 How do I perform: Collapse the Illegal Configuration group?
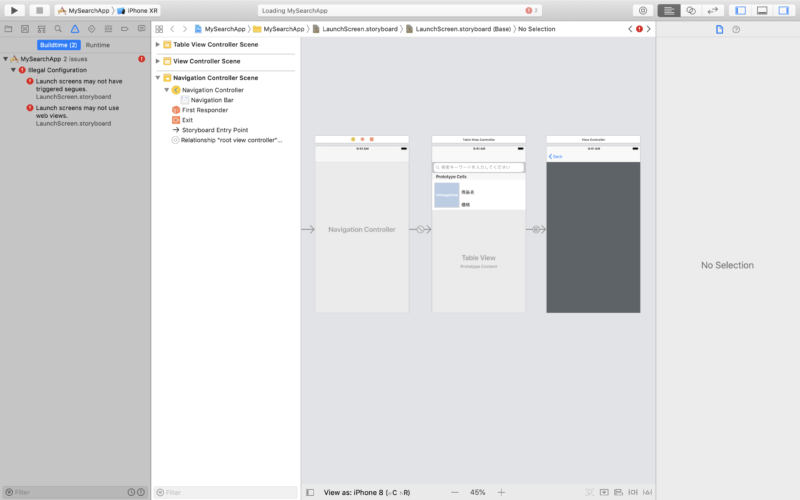[13, 70]
